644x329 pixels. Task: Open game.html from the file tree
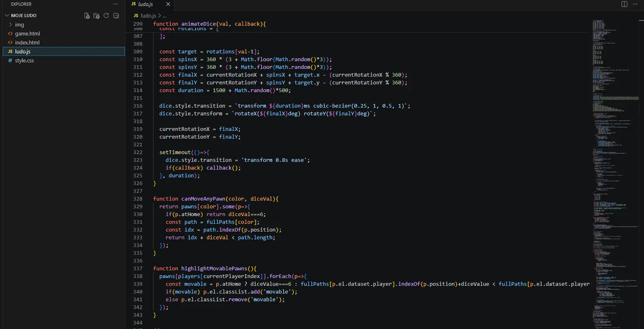coord(27,34)
